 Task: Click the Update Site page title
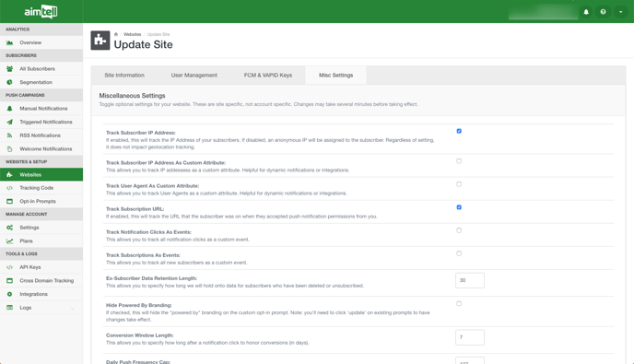(x=143, y=44)
